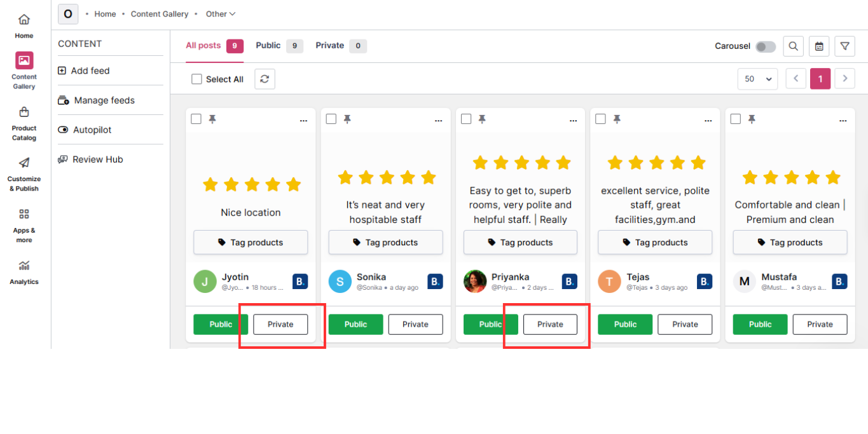Click the Booking.com badge on Jyotin's card
Screen dimensions: 868x434
click(300, 281)
